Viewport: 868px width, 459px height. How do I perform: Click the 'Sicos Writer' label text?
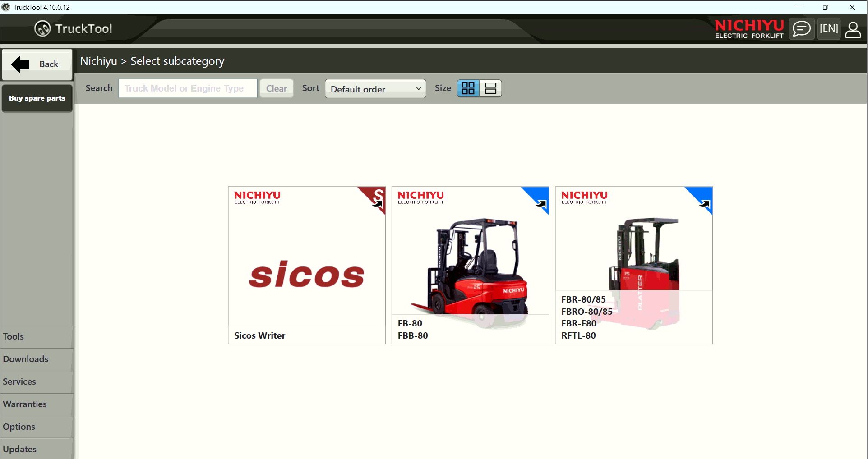click(x=260, y=335)
